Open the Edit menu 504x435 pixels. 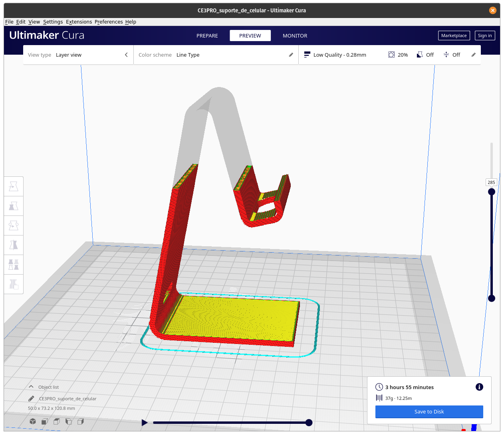(x=21, y=22)
